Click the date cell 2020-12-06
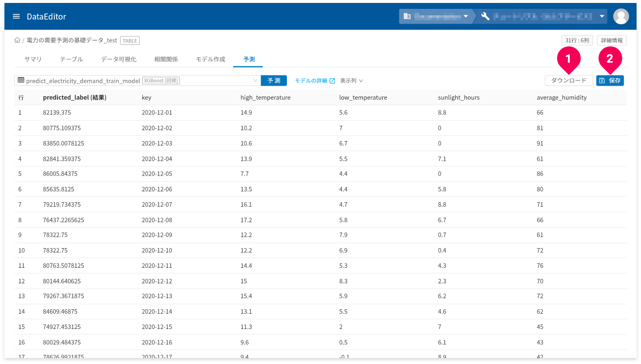Image resolution: width=641 pixels, height=364 pixels. click(157, 189)
